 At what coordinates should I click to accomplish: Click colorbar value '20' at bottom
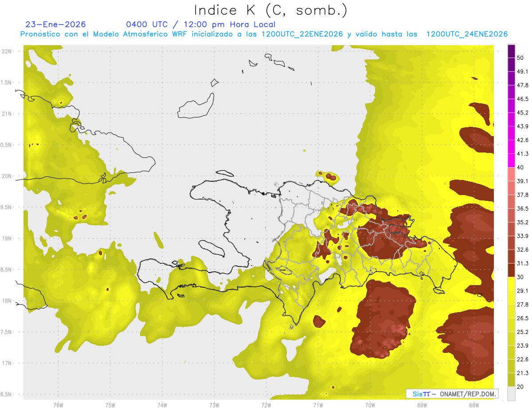point(520,387)
